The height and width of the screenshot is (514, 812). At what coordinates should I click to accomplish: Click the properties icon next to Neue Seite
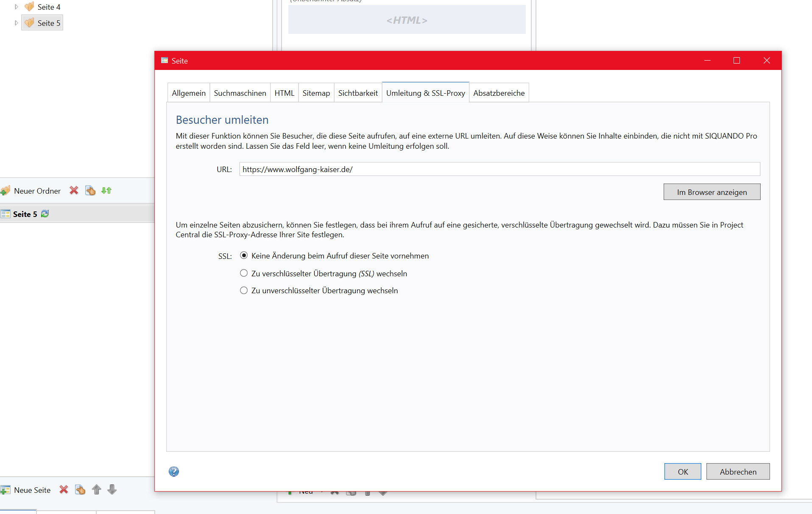80,490
